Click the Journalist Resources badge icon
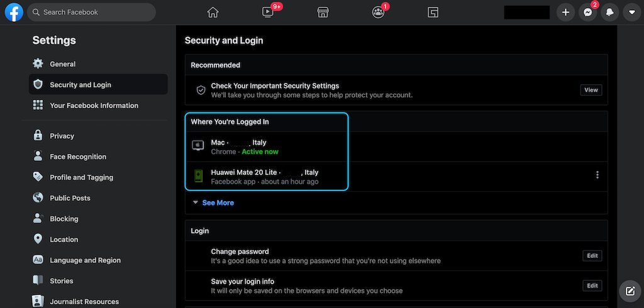The height and width of the screenshot is (308, 644). point(38,301)
